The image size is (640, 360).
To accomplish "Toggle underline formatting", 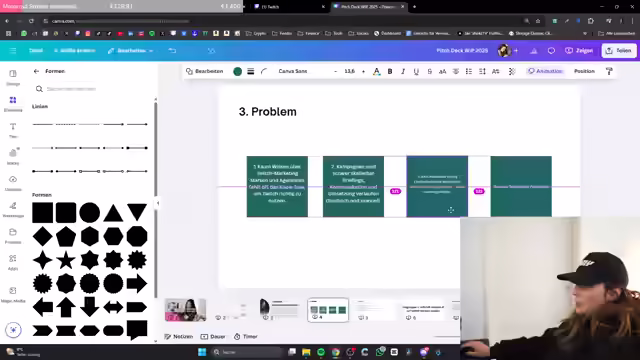I will 416,71.
